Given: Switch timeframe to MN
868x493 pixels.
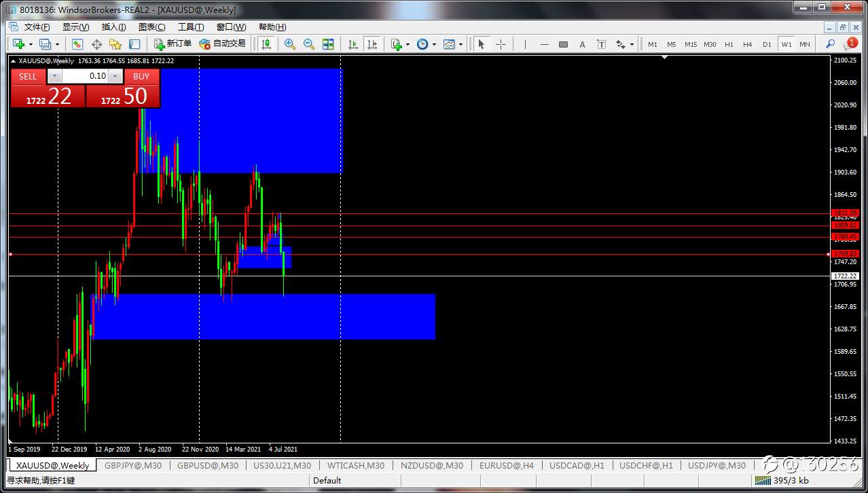Looking at the screenshot, I should coord(805,44).
